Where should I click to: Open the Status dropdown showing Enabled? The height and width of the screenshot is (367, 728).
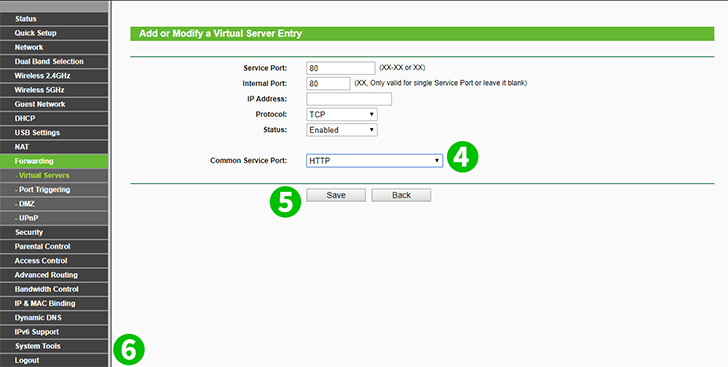point(342,130)
